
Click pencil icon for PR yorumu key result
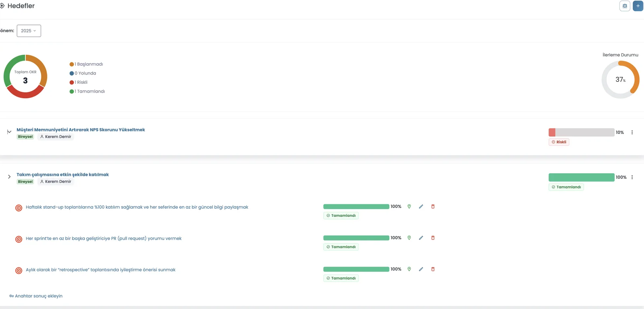(421, 238)
